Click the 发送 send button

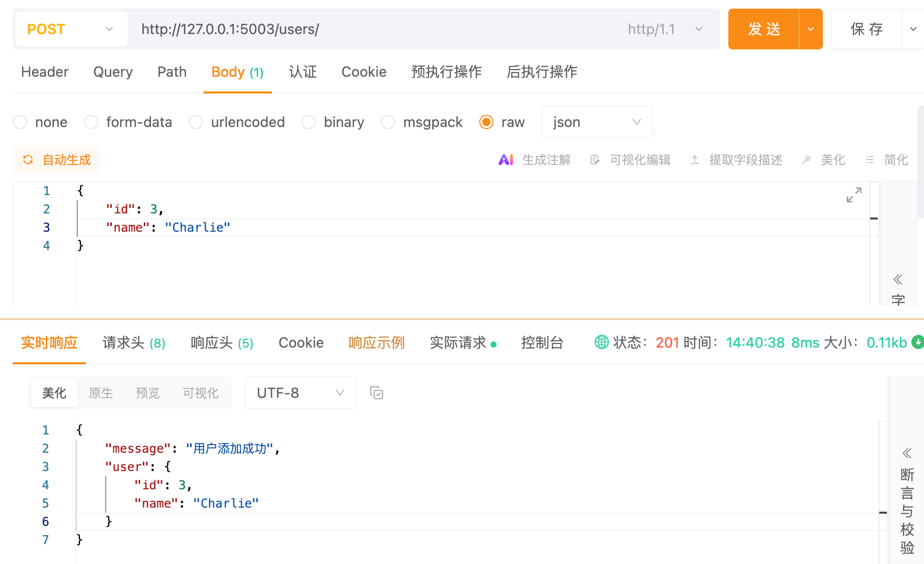pos(763,29)
